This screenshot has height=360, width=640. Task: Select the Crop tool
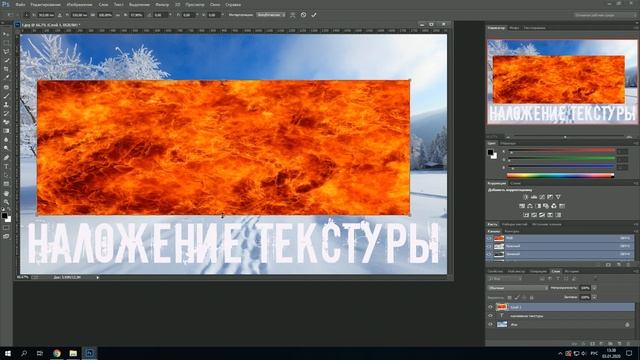point(6,69)
